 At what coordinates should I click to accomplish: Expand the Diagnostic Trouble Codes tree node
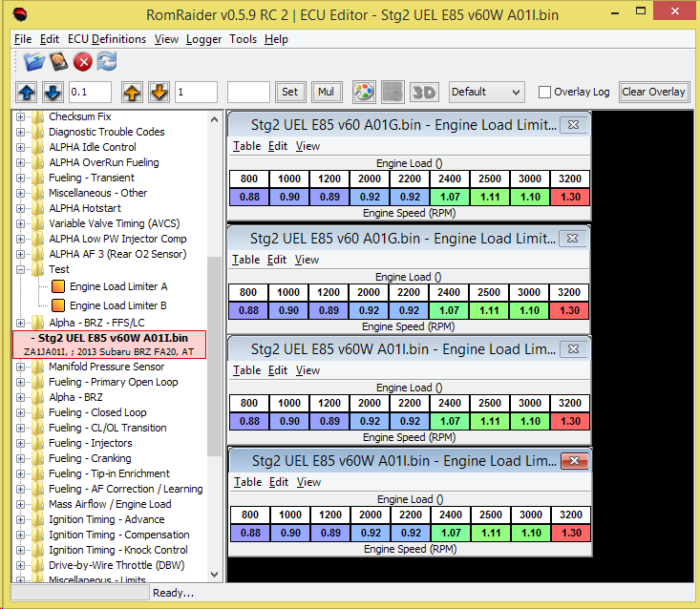[x=21, y=132]
